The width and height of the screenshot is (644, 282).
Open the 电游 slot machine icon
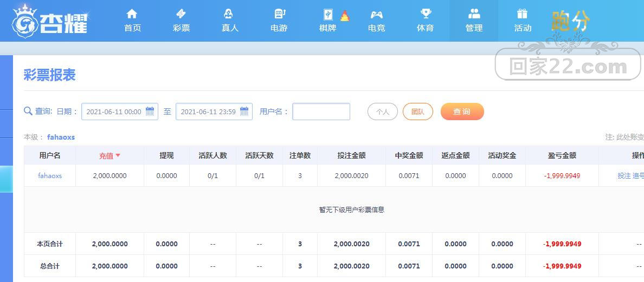click(x=280, y=14)
